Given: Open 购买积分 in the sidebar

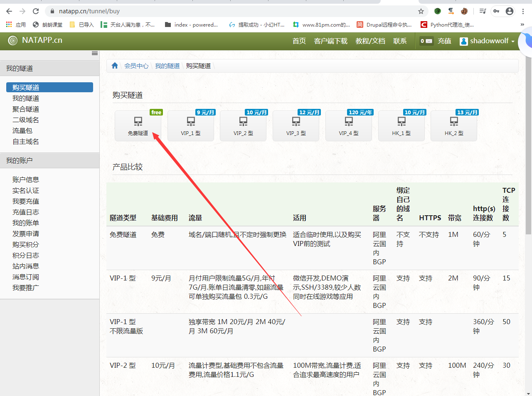Looking at the screenshot, I should 26,244.
